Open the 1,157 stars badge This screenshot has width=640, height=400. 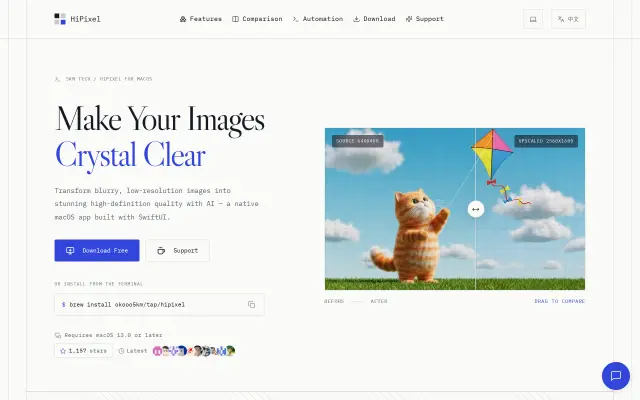pos(83,351)
